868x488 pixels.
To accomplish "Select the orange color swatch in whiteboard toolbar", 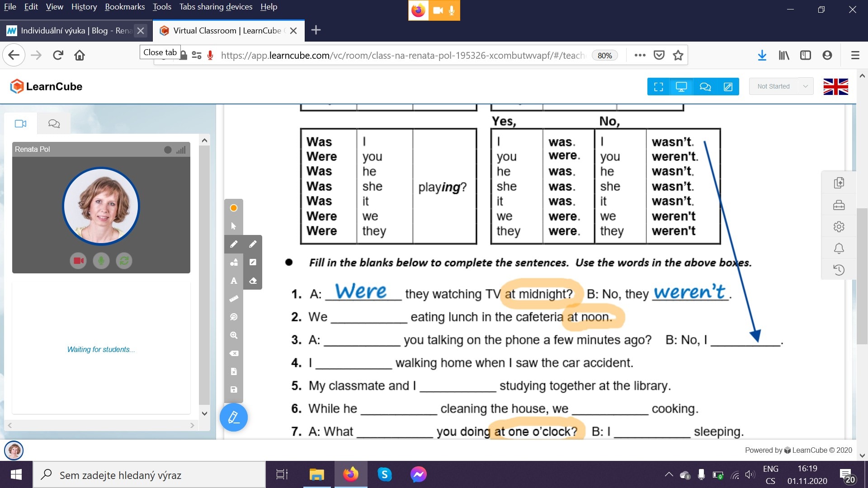I will pos(234,208).
